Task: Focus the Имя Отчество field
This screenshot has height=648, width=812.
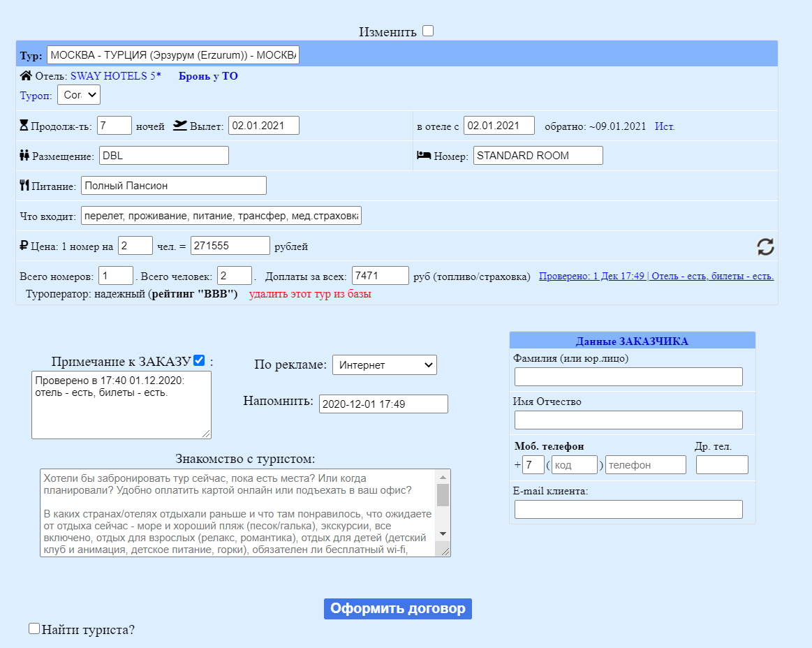Action: (628, 420)
